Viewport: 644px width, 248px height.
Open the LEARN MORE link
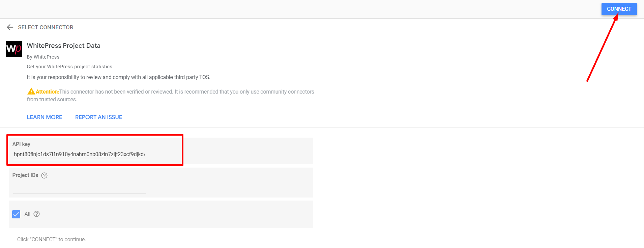45,117
